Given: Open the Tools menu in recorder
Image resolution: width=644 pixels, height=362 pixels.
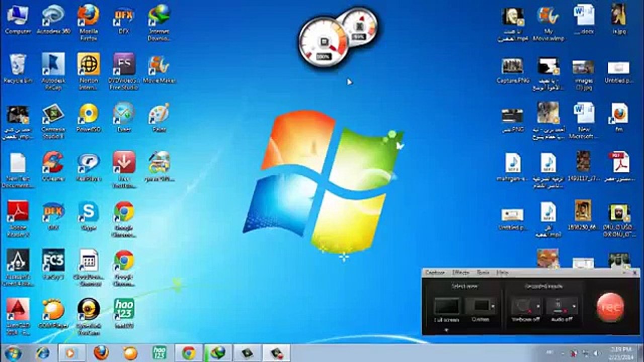Looking at the screenshot, I should pos(483,272).
